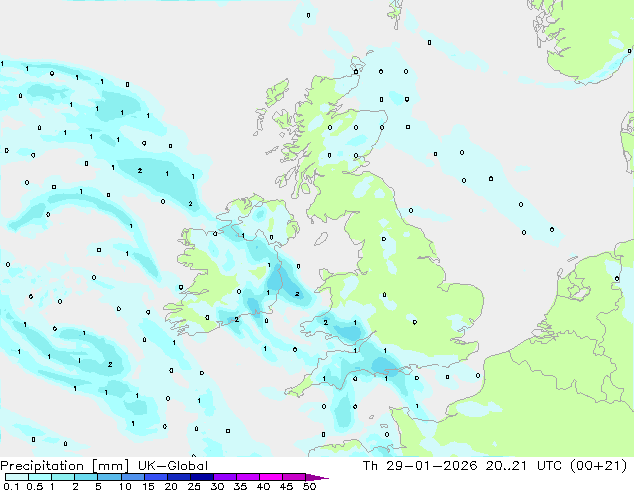
Task: Select legend swatch between 10 and 15
Action: pos(132,477)
